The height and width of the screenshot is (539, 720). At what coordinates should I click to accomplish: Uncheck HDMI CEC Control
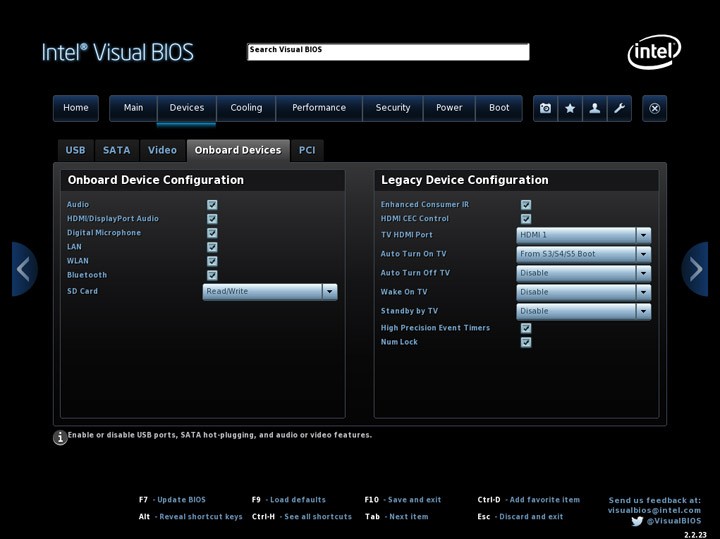coord(526,219)
